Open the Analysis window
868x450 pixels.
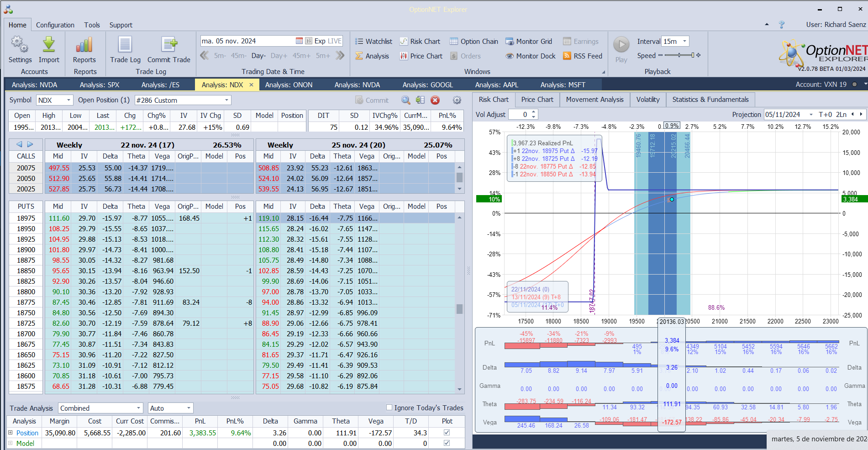372,56
